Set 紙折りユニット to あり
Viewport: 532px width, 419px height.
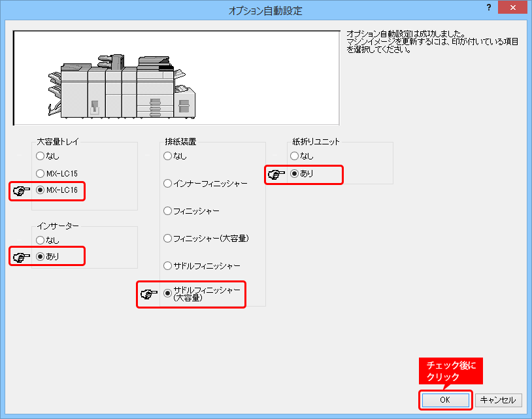[x=295, y=174]
